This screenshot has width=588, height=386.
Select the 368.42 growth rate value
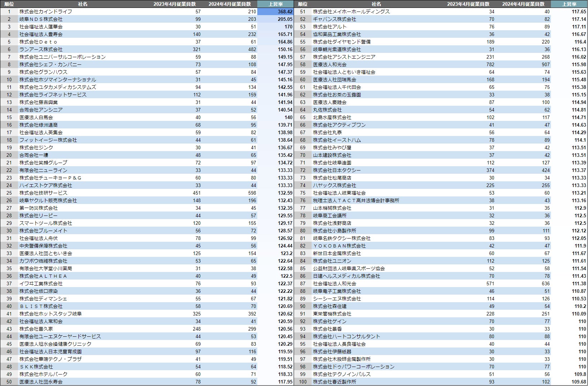(285, 12)
